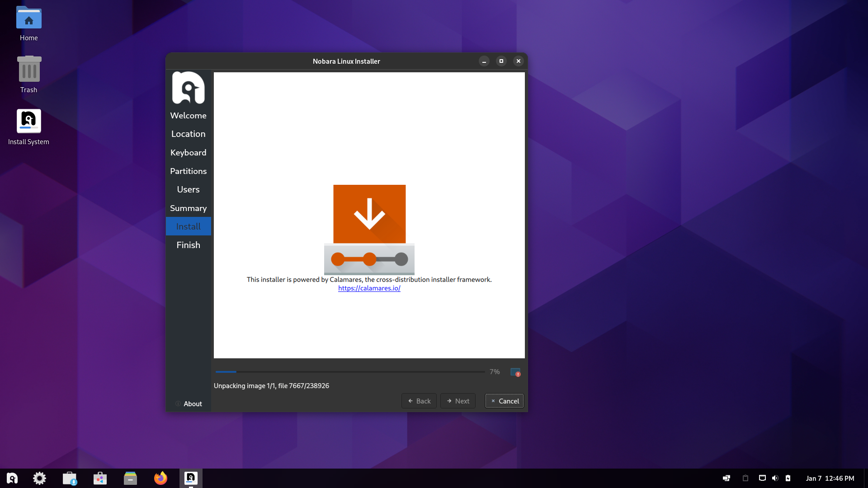Select the highlighted Install step
This screenshot has height=488, width=868.
(188, 226)
